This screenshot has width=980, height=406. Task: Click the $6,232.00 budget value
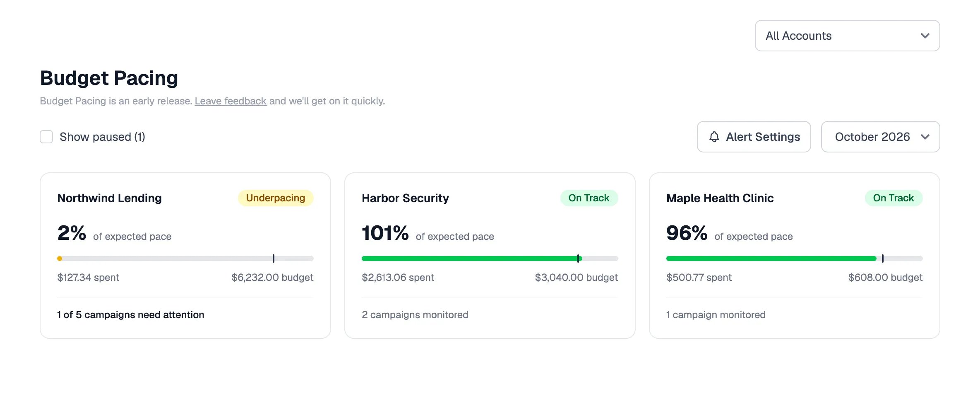tap(272, 278)
